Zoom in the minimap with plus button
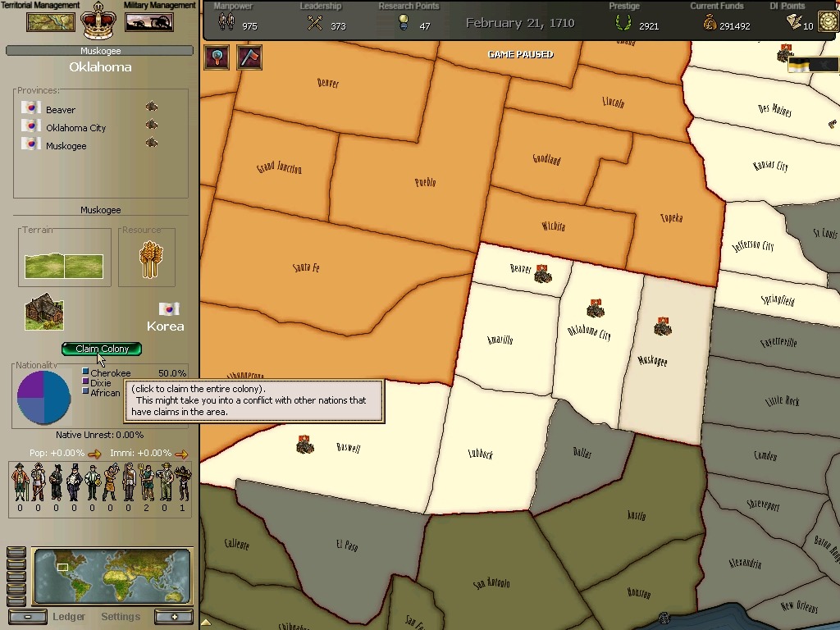 pos(174,617)
